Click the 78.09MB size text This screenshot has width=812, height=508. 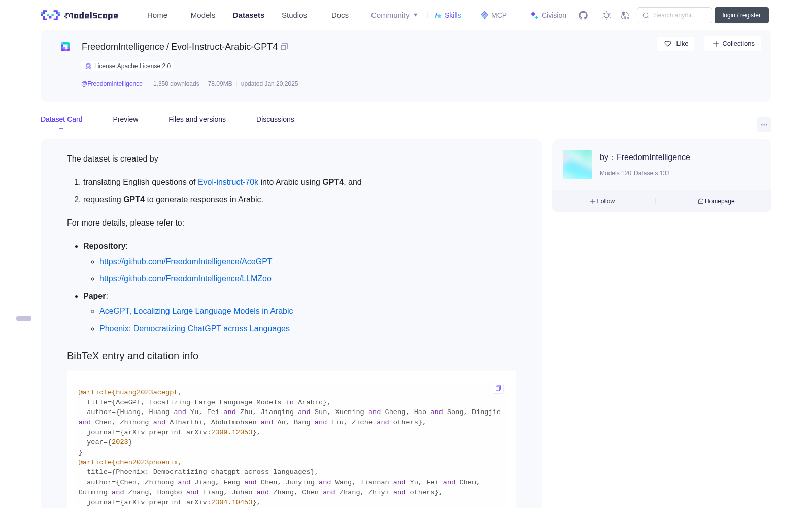[220, 84]
